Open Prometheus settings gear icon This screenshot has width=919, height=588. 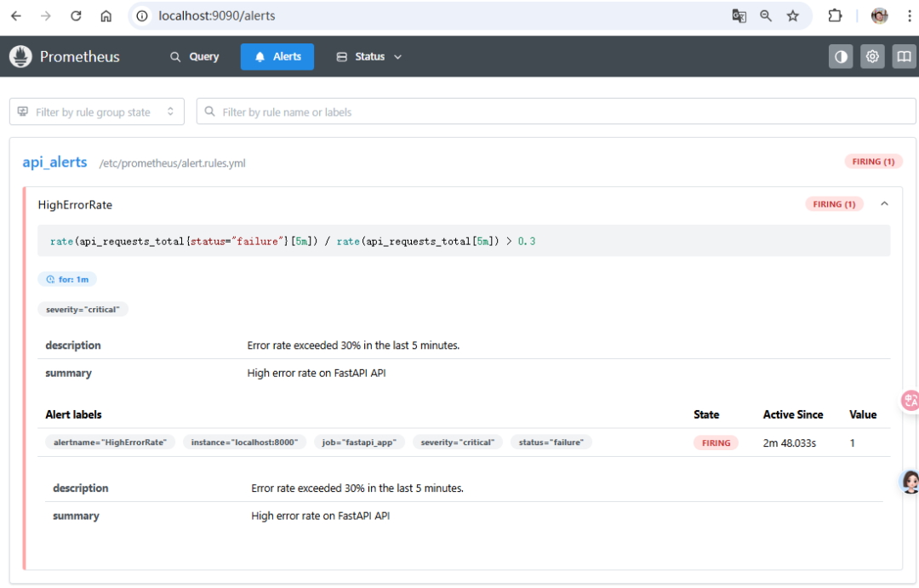[872, 56]
